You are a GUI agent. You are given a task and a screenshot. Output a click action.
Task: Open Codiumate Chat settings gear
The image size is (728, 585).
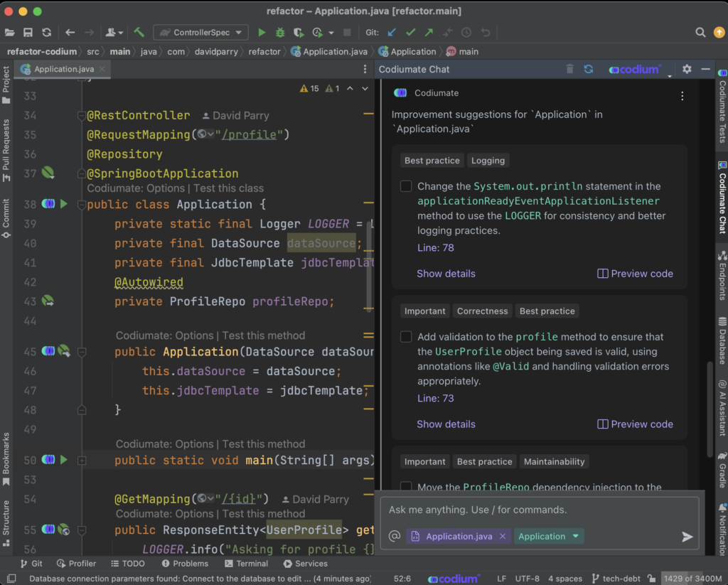686,70
